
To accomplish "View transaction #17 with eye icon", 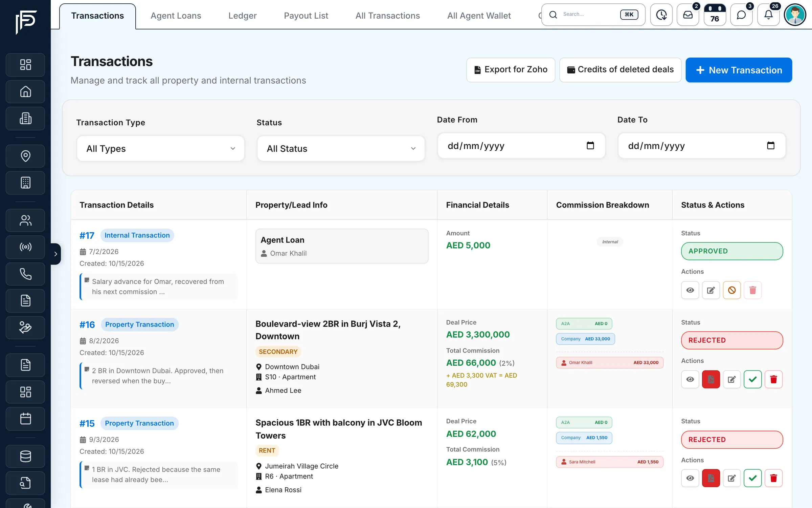I will coord(690,290).
